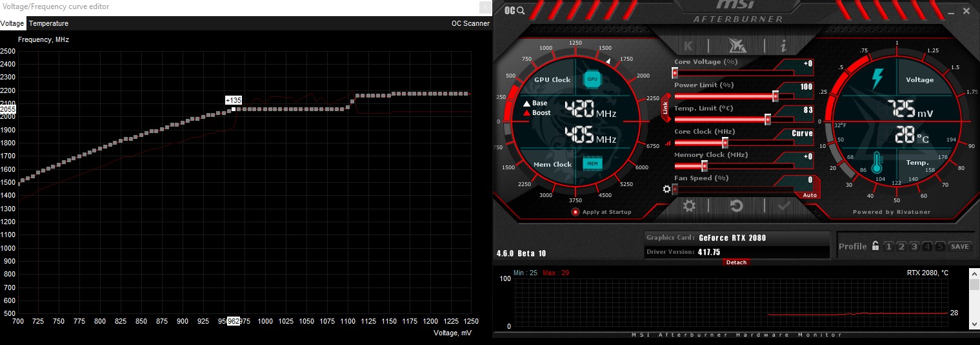Click the thermometer temperature icon

pyautogui.click(x=877, y=163)
